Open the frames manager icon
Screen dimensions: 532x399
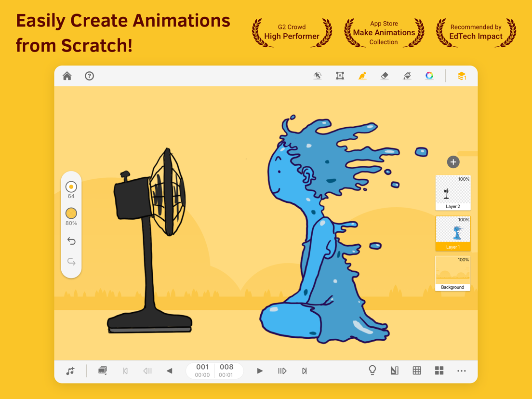coord(102,371)
